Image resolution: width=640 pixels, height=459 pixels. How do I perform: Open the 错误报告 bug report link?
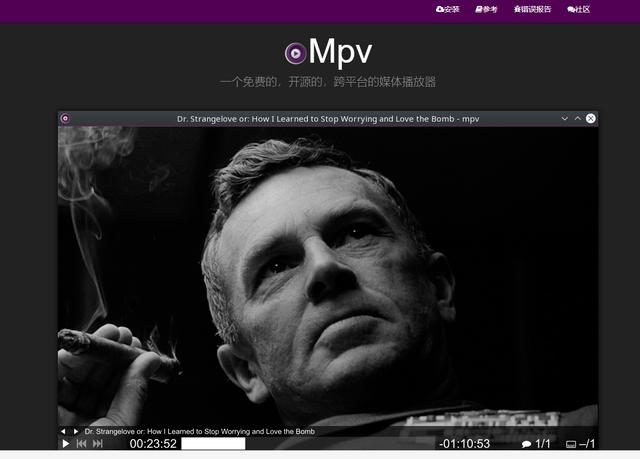coord(532,9)
